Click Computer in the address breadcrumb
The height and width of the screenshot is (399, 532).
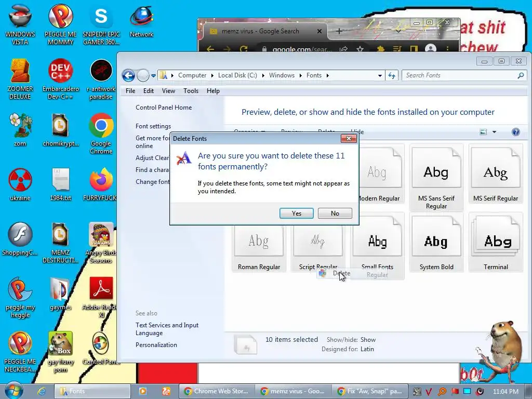click(x=192, y=75)
